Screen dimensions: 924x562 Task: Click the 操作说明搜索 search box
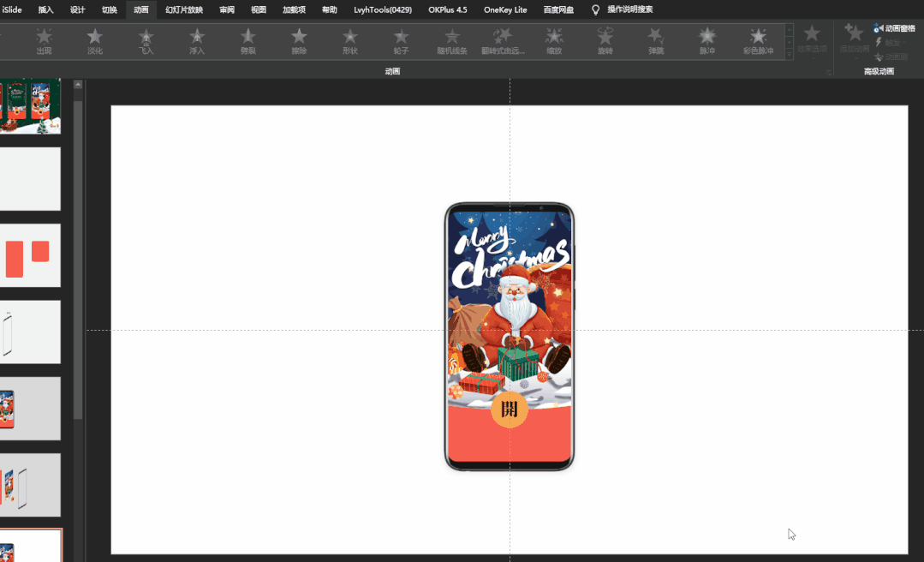point(629,9)
